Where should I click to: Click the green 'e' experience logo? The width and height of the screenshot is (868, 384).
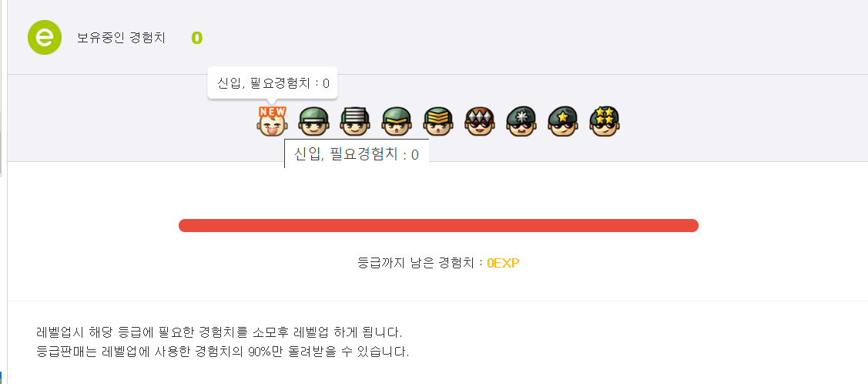click(45, 38)
